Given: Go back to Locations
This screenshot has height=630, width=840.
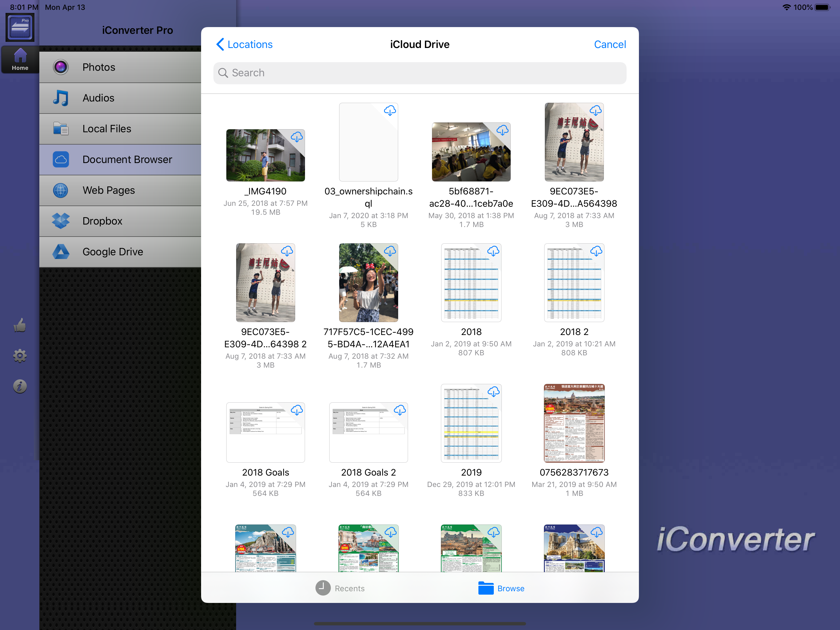Looking at the screenshot, I should coord(244,45).
